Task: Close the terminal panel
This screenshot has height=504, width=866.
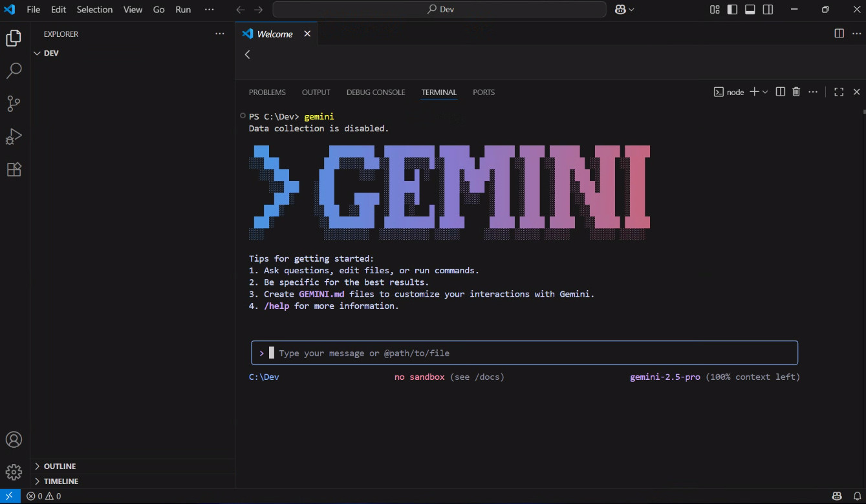Action: (856, 92)
